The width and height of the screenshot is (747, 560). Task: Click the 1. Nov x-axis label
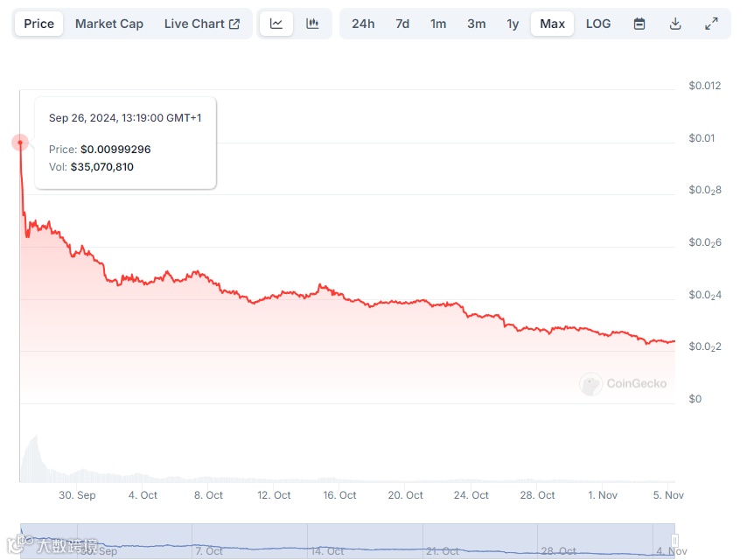pyautogui.click(x=603, y=495)
